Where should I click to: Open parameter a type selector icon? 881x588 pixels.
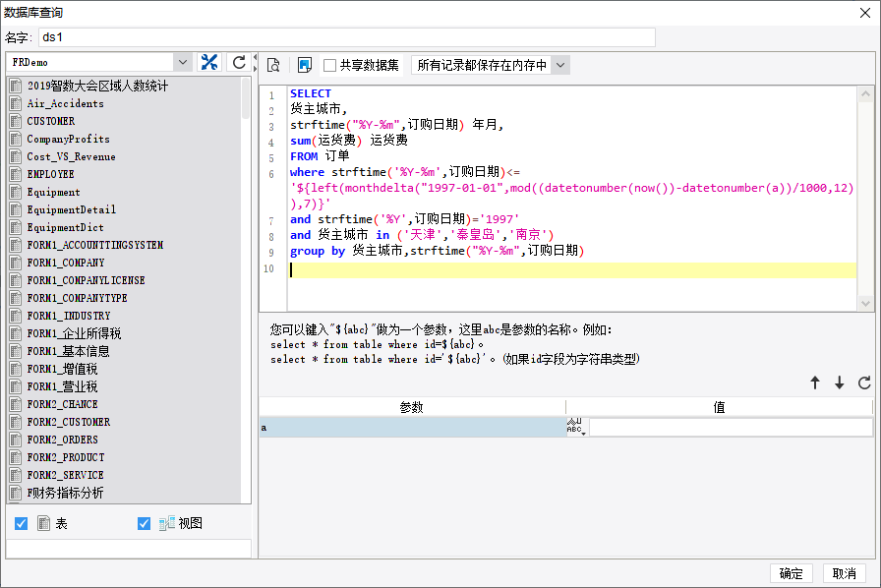click(576, 427)
